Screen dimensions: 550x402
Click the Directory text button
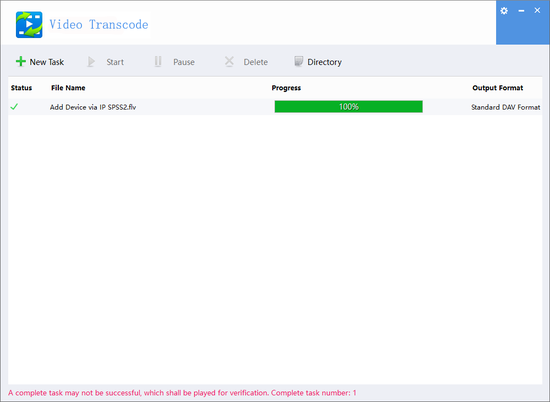pyautogui.click(x=324, y=62)
